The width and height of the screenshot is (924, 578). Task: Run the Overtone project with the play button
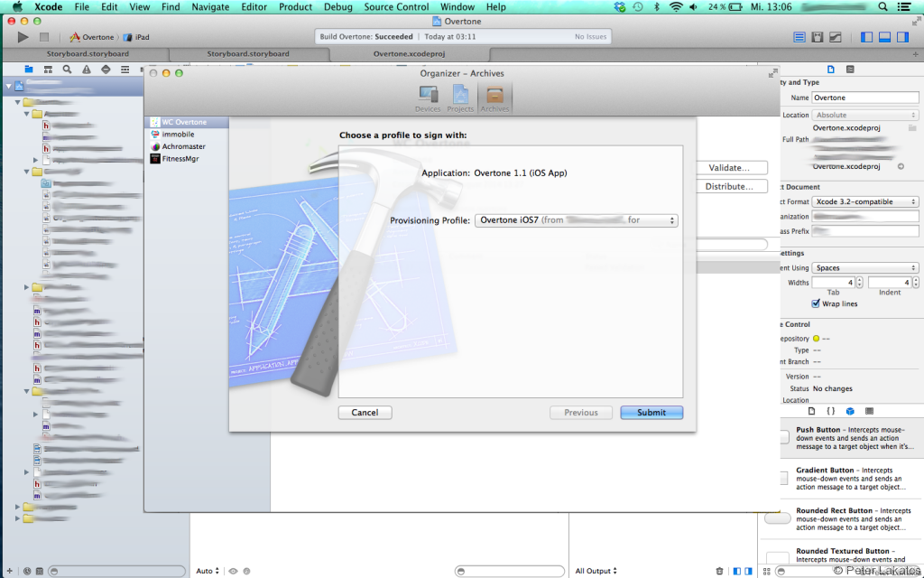click(x=23, y=37)
